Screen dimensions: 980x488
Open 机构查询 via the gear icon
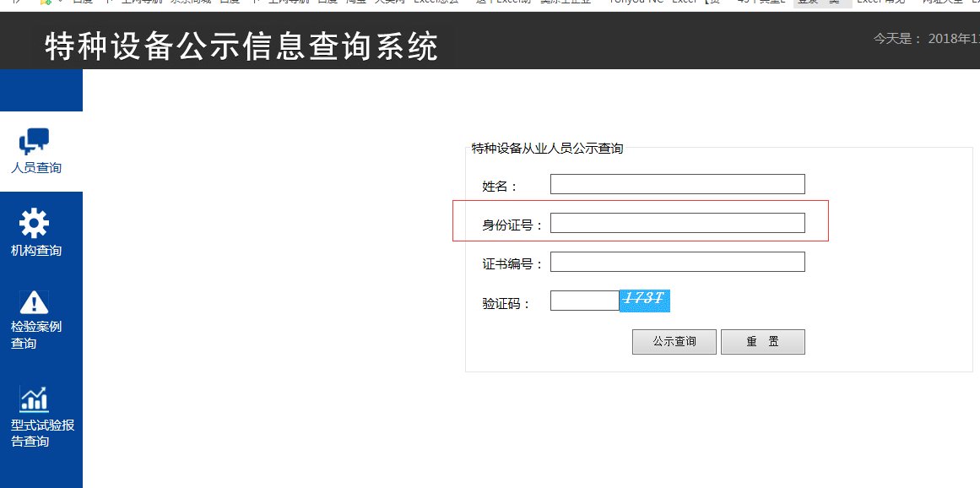(34, 223)
